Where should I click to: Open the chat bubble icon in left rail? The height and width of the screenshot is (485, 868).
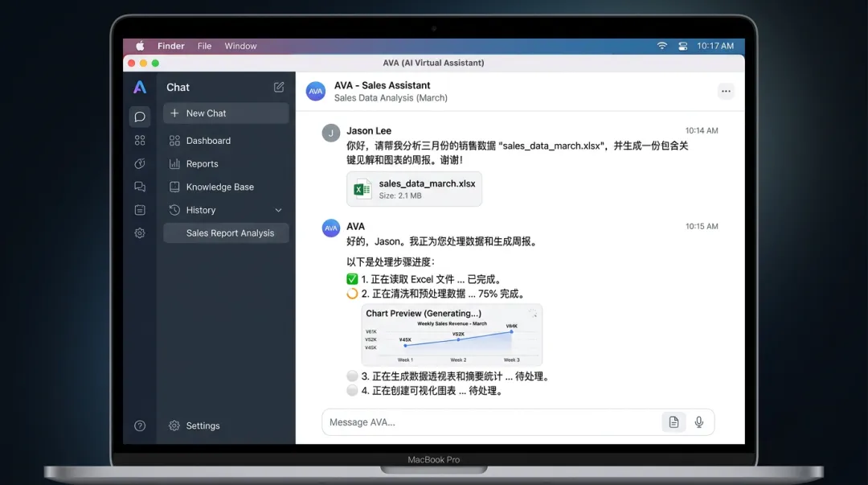(x=140, y=117)
